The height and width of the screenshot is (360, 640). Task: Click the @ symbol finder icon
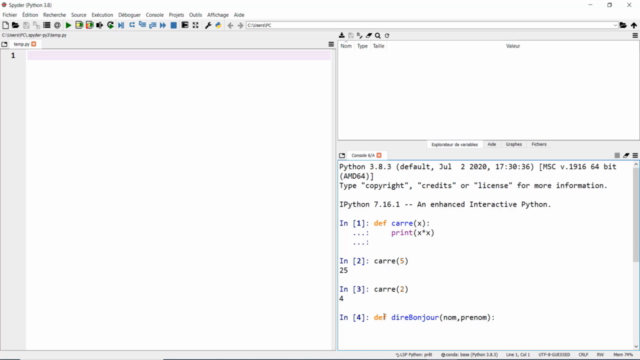(x=57, y=25)
